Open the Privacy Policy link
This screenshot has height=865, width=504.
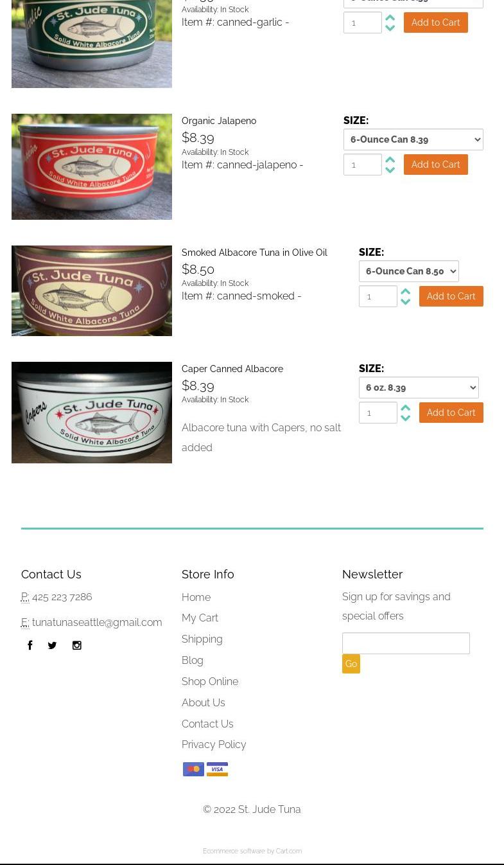click(214, 744)
